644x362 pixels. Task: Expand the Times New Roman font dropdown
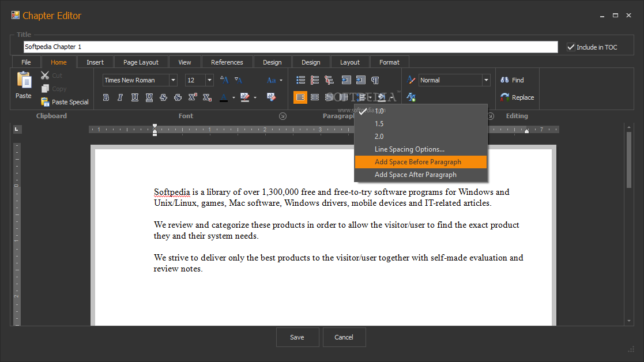point(174,80)
